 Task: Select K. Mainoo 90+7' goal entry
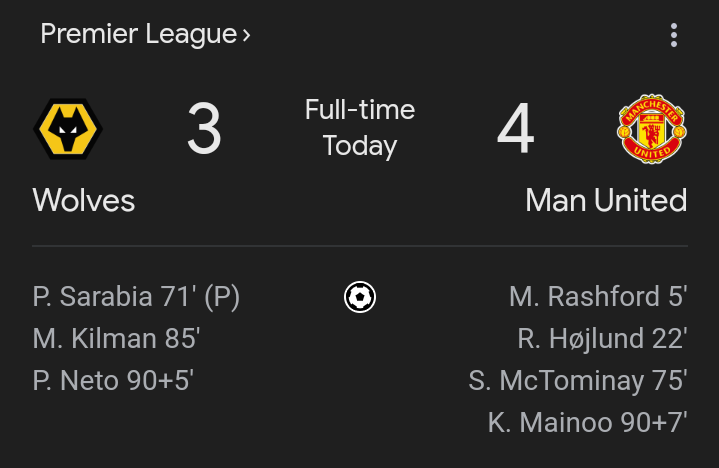(x=587, y=423)
